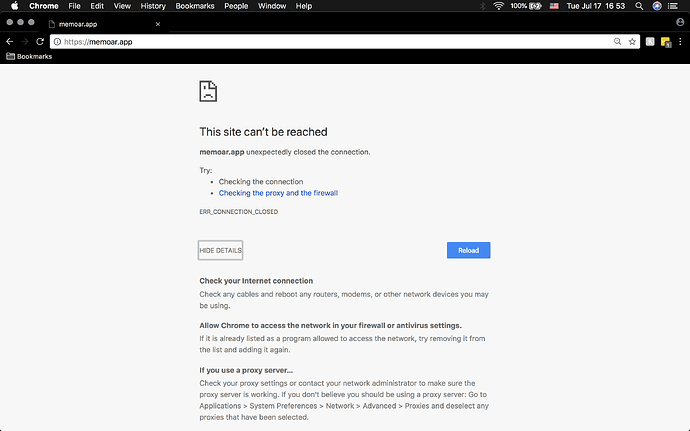
Task: Click the menu bar date and time
Action: click(x=595, y=6)
